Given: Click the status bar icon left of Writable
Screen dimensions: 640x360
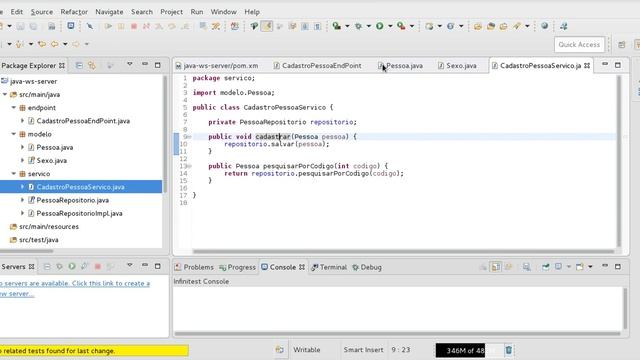Looking at the screenshot, I should pos(280,350).
